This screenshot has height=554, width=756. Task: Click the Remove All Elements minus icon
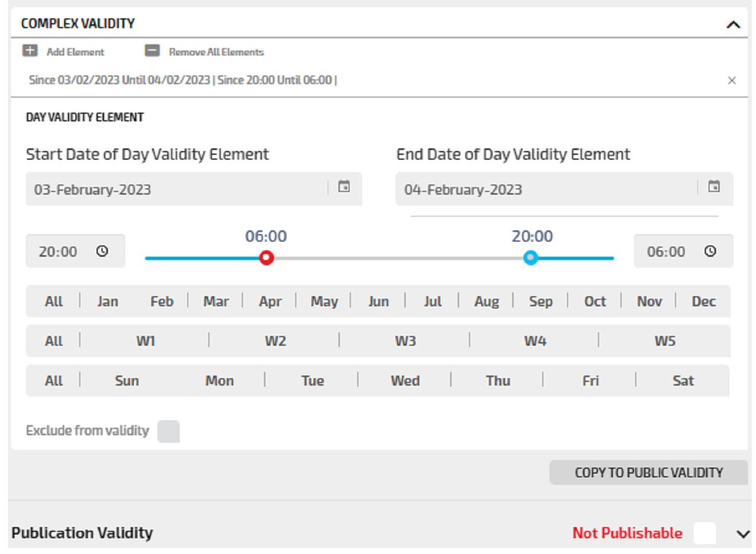click(x=152, y=51)
